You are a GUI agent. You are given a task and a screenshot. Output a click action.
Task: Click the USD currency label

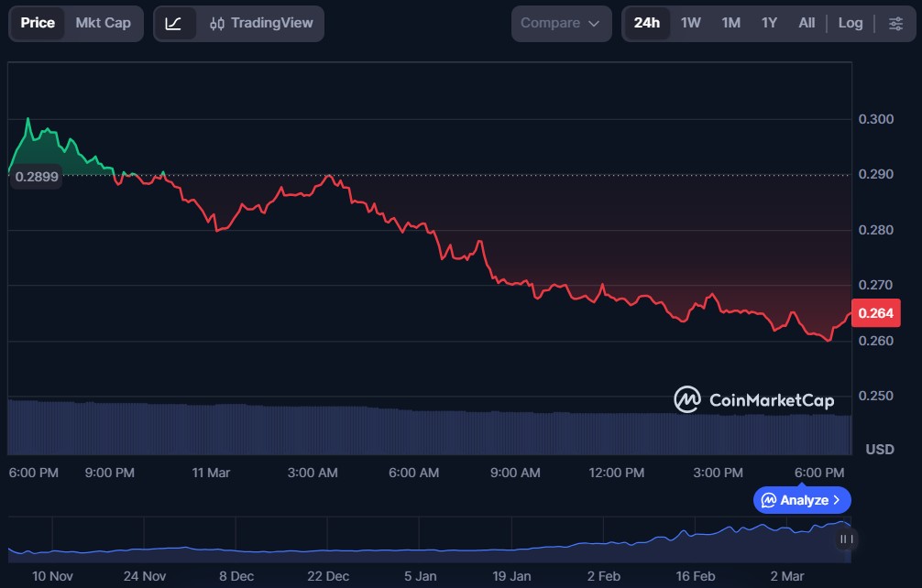(x=880, y=450)
